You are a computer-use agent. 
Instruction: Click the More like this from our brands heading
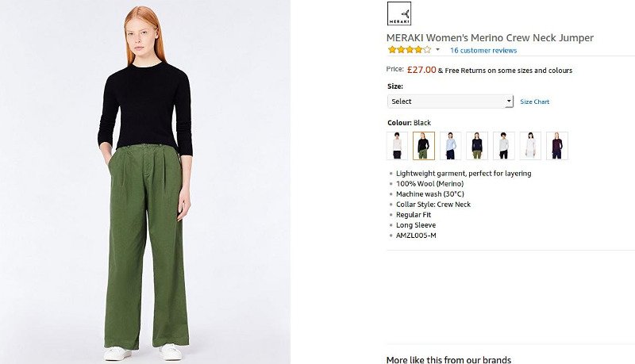[448, 359]
